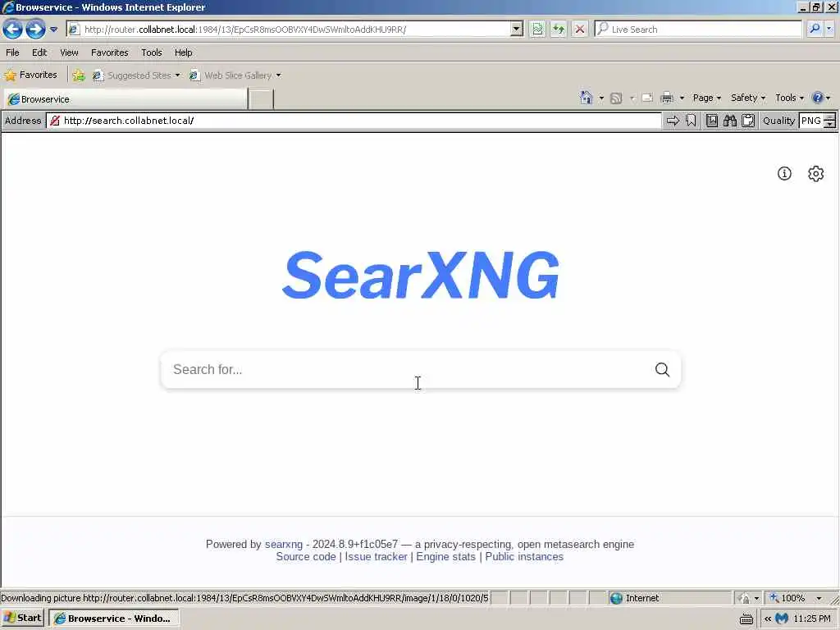840x630 pixels.
Task: Select the Browservice tab
Action: point(126,99)
